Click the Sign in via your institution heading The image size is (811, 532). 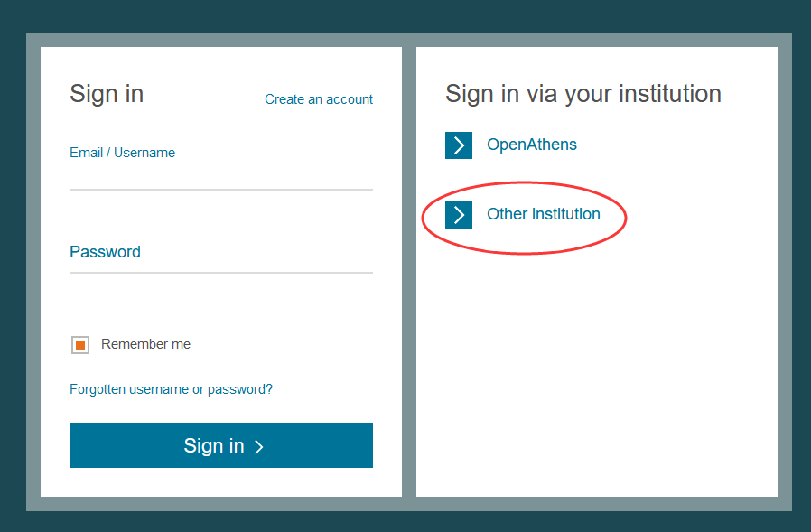point(583,94)
